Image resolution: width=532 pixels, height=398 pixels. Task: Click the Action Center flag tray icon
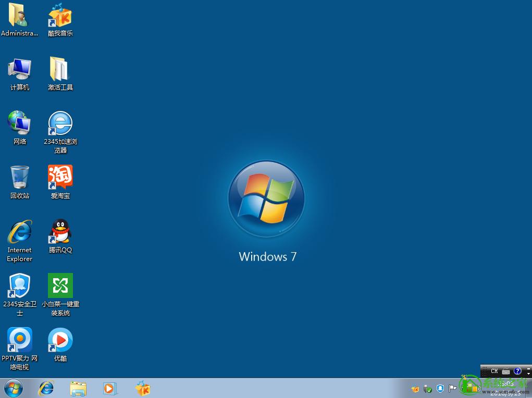point(453,389)
